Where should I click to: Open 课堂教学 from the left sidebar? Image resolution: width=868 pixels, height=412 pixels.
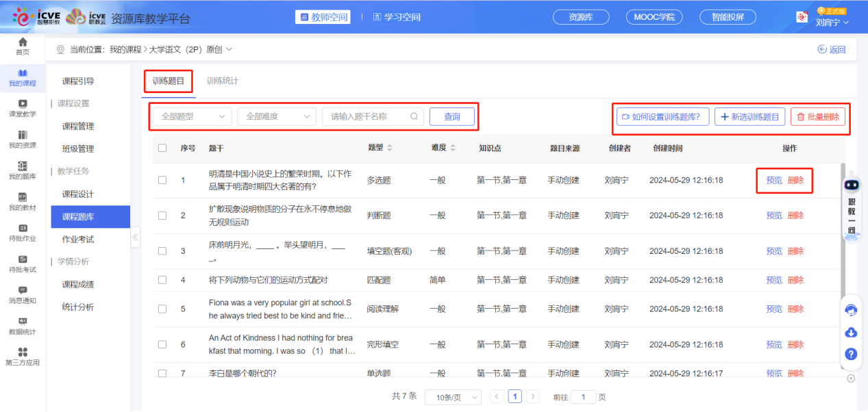pos(23,104)
